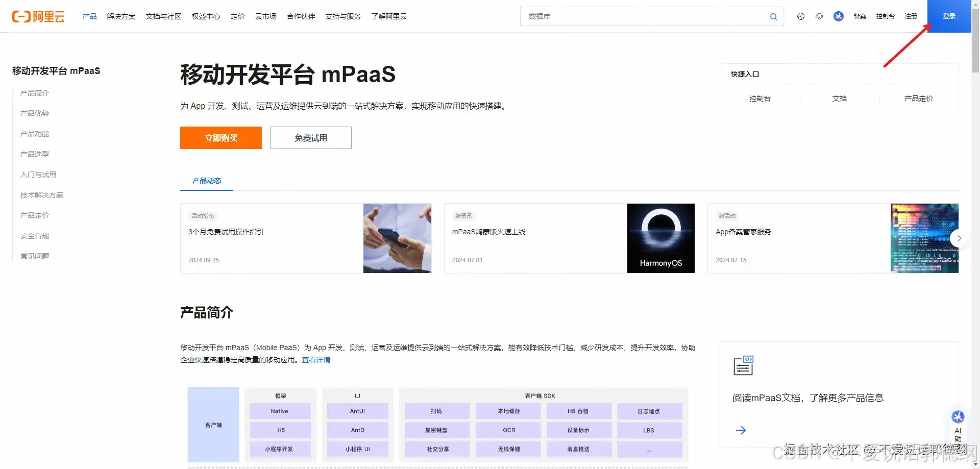This screenshot has height=469, width=980.
Task: Open 了解阿里云 menu
Action: (389, 16)
